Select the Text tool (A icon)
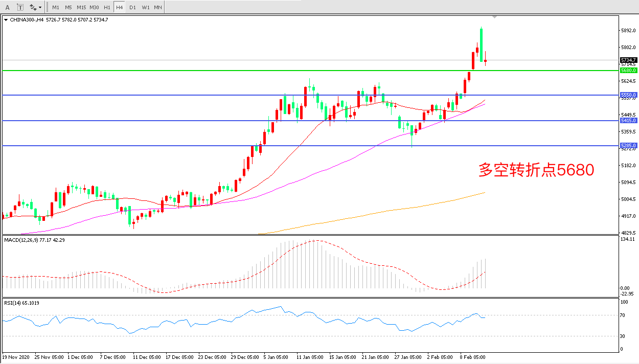The height and width of the screenshot is (364, 639). (x=7, y=7)
